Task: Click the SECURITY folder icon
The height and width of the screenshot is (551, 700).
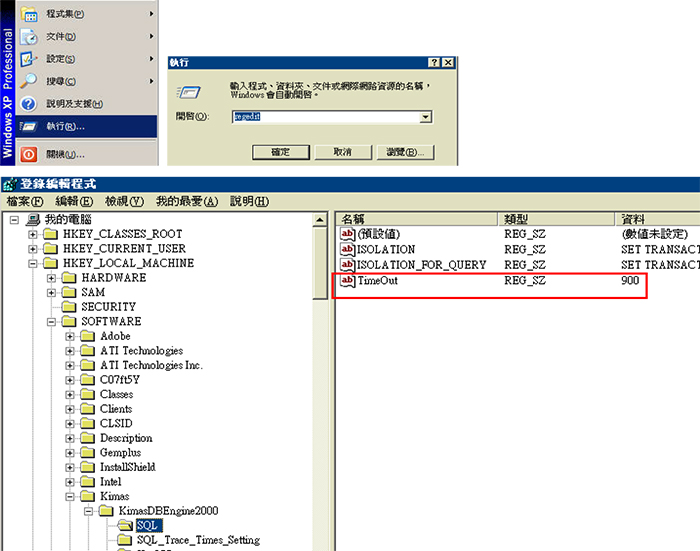Action: click(69, 307)
